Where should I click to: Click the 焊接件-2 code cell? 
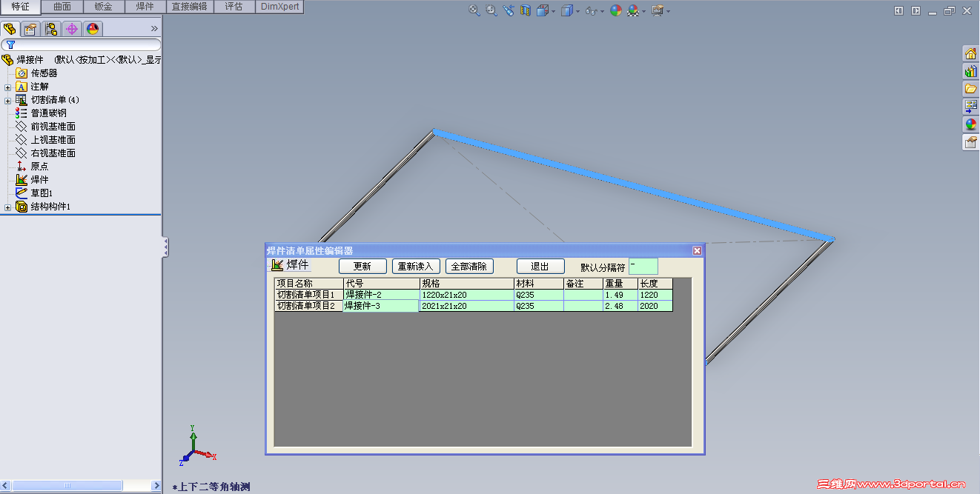coord(381,295)
